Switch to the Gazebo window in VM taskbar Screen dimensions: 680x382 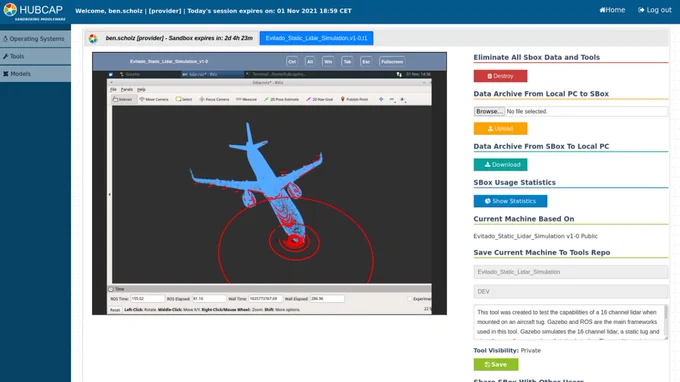click(130, 74)
